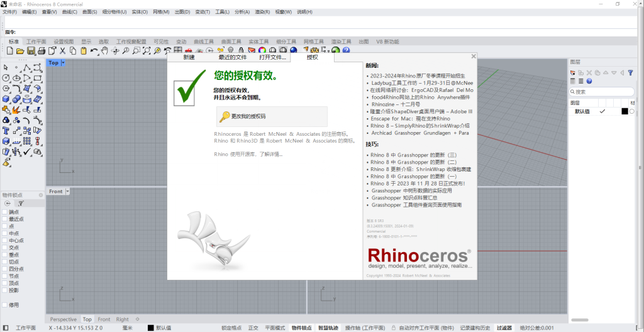
Task: Check the 停用 checkbox
Action: pyautogui.click(x=5, y=305)
